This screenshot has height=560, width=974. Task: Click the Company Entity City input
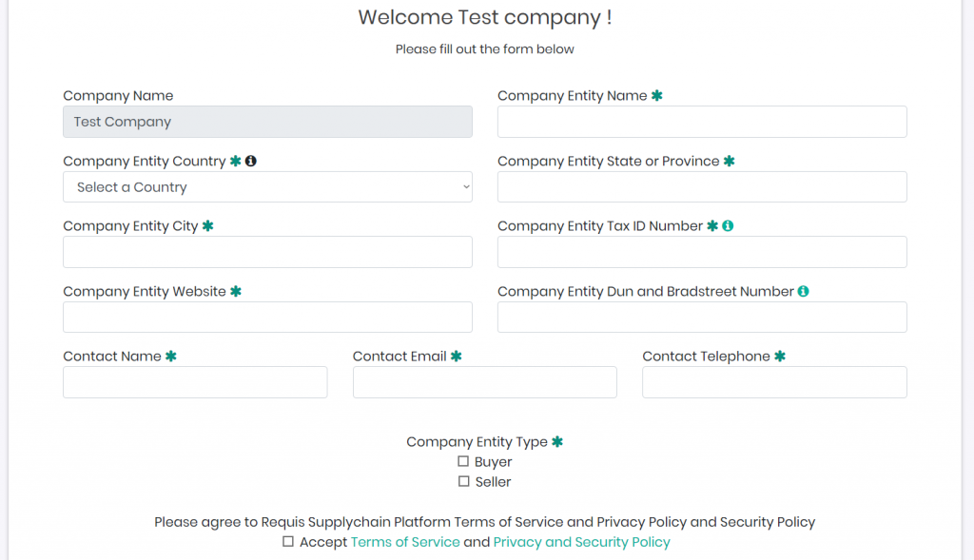(x=267, y=252)
